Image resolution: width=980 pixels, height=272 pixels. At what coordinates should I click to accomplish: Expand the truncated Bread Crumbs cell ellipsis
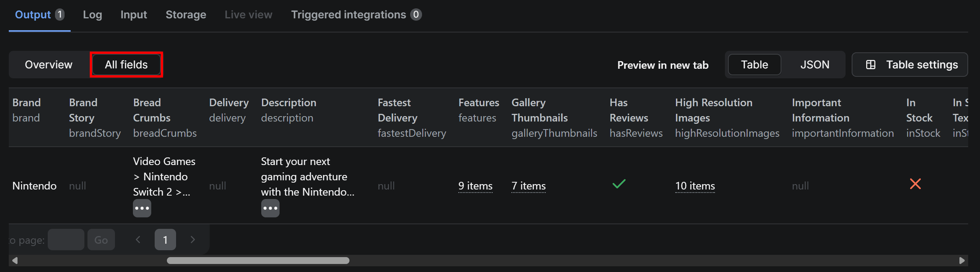click(x=142, y=208)
